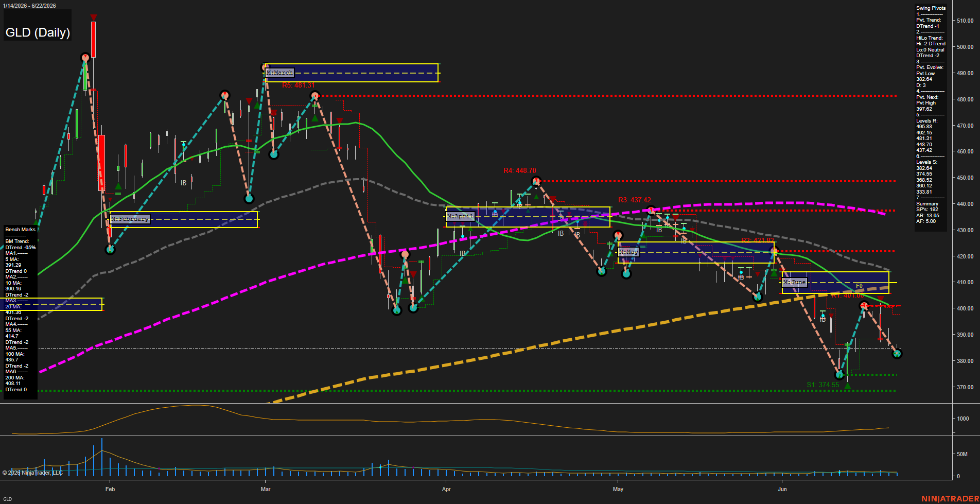Click the Mar label on time axis
Viewport: 980px width, 504px height.
click(266, 489)
